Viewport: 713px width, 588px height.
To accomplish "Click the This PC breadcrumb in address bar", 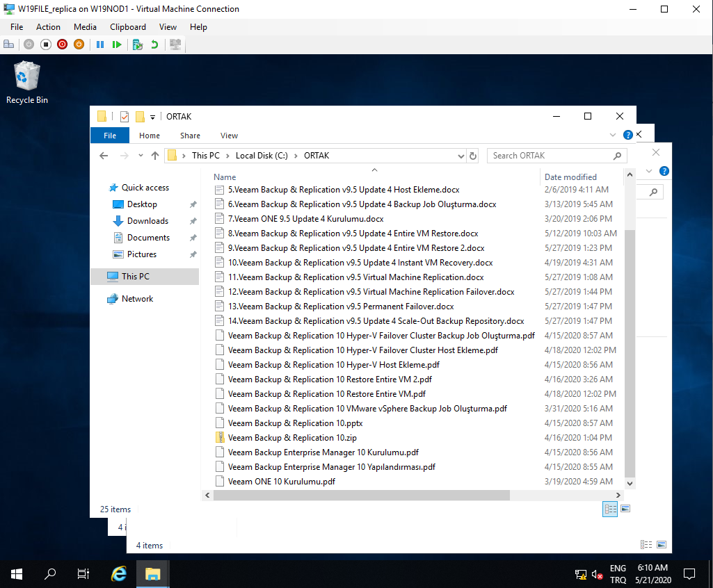I will (x=205, y=156).
